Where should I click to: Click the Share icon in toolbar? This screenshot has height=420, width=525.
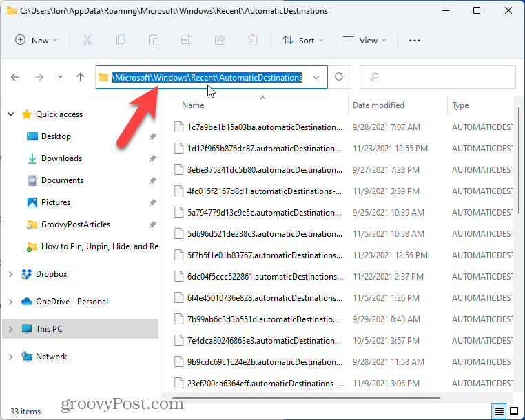220,40
